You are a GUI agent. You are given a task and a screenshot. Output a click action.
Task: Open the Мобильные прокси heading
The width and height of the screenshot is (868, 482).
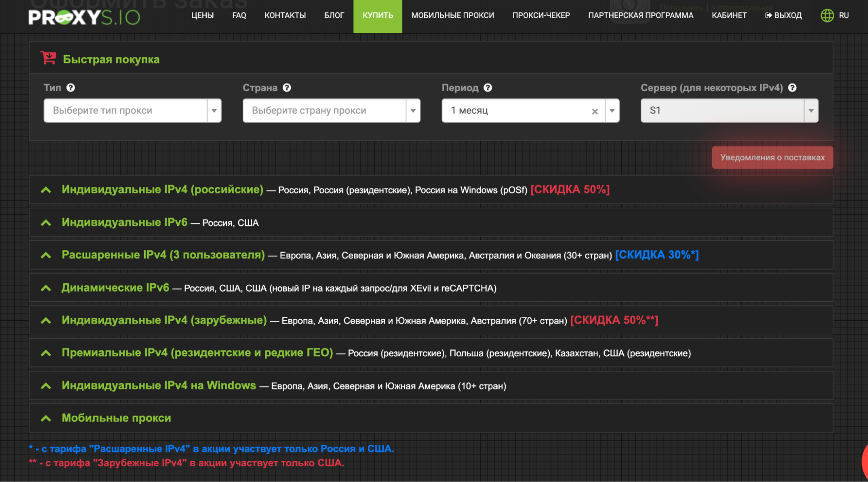pos(116,418)
